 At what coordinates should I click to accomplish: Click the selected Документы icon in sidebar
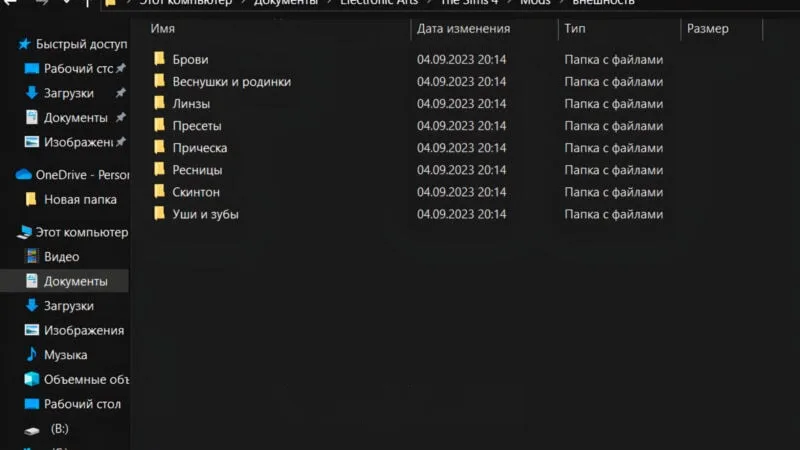coord(32,281)
